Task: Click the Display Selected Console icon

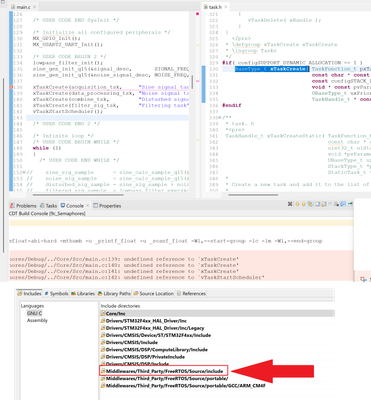Action: coord(343,204)
